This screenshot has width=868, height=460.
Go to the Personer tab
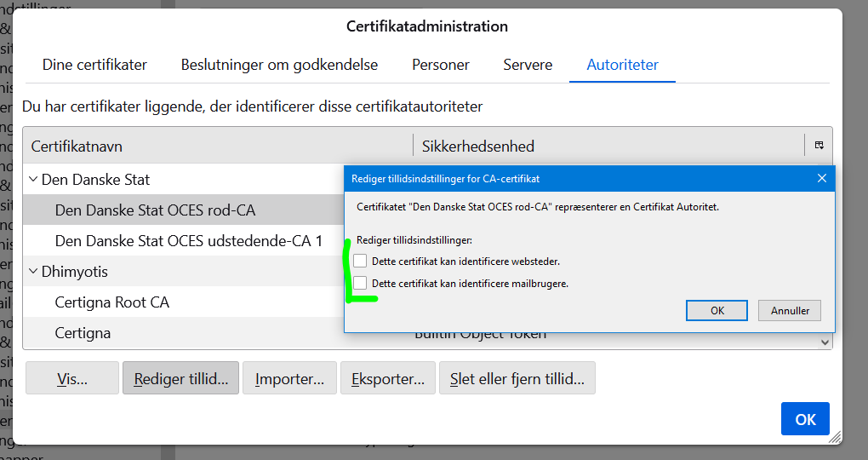point(441,65)
